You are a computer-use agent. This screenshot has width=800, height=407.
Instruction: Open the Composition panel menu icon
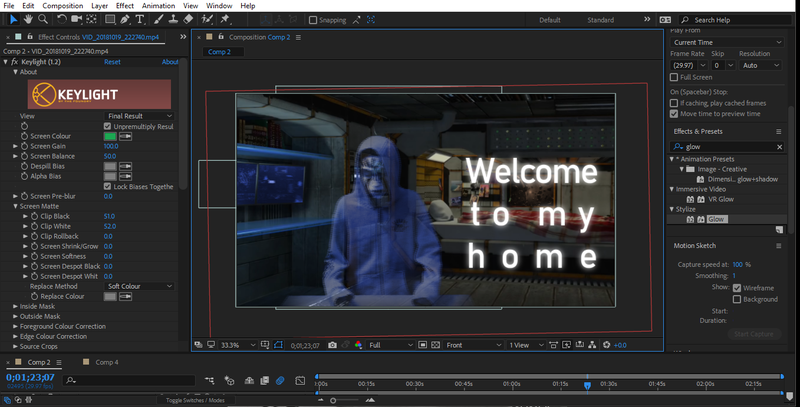(x=298, y=37)
